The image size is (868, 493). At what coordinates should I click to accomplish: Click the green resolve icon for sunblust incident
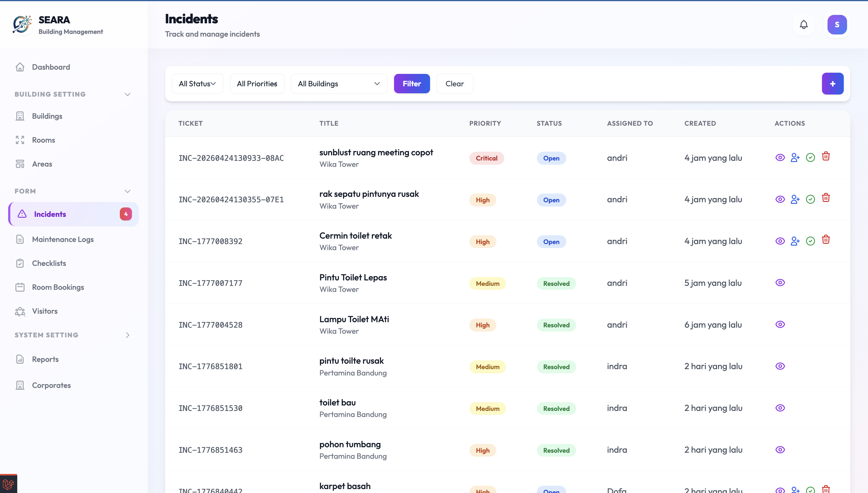(x=810, y=157)
